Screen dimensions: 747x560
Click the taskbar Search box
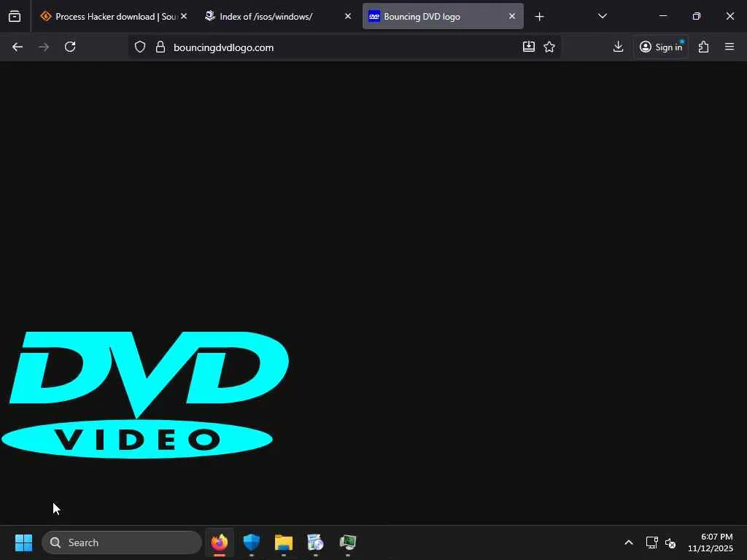(122, 542)
